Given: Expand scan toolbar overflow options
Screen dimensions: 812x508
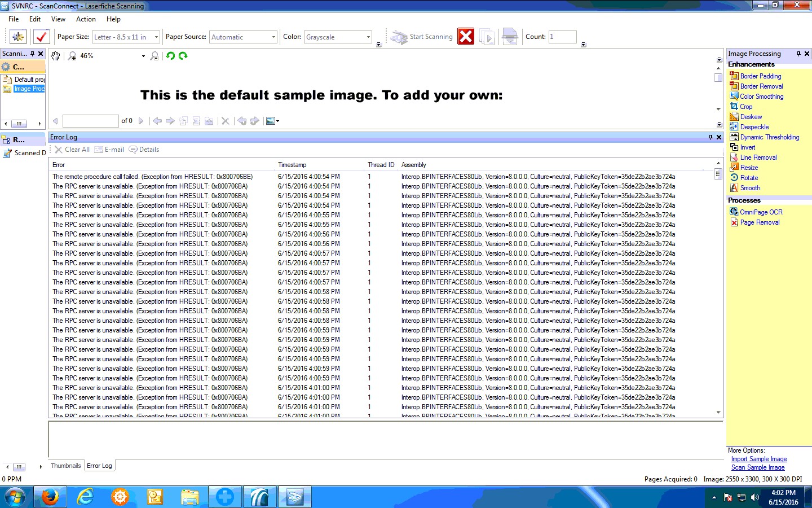Looking at the screenshot, I should pos(584,44).
